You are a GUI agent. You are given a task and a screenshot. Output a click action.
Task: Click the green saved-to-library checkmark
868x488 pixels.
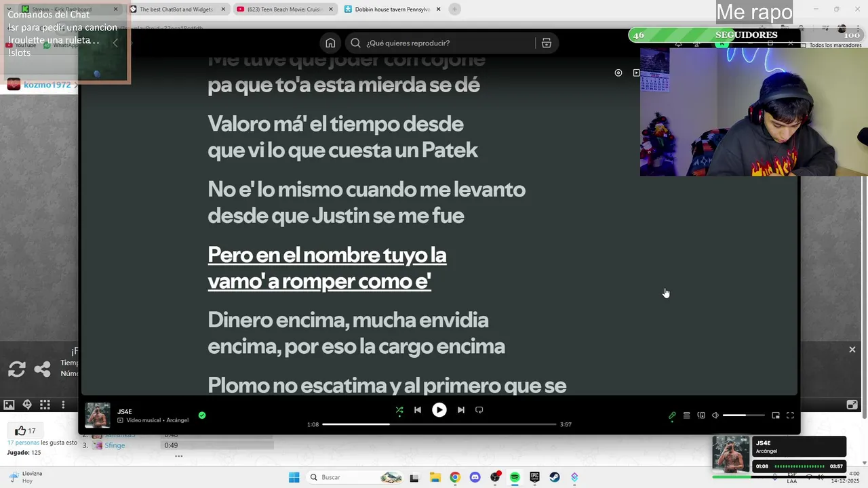pyautogui.click(x=202, y=415)
